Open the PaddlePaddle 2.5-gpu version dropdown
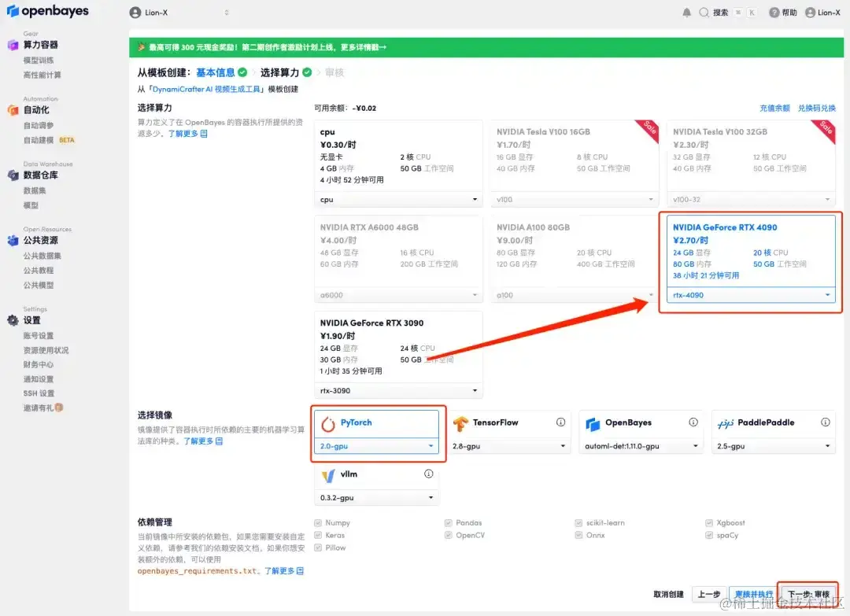 tap(773, 446)
